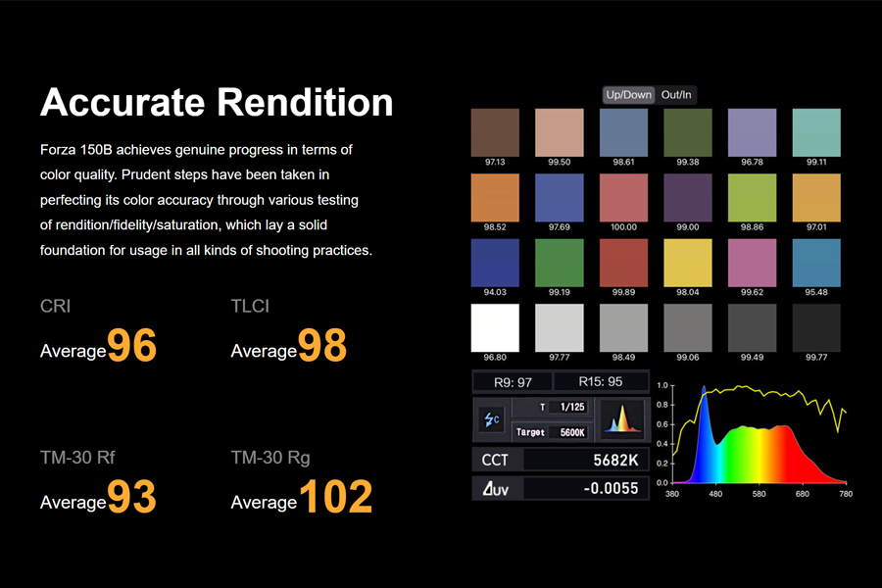
Task: Pick the light gray swatch 97.77
Action: point(560,328)
